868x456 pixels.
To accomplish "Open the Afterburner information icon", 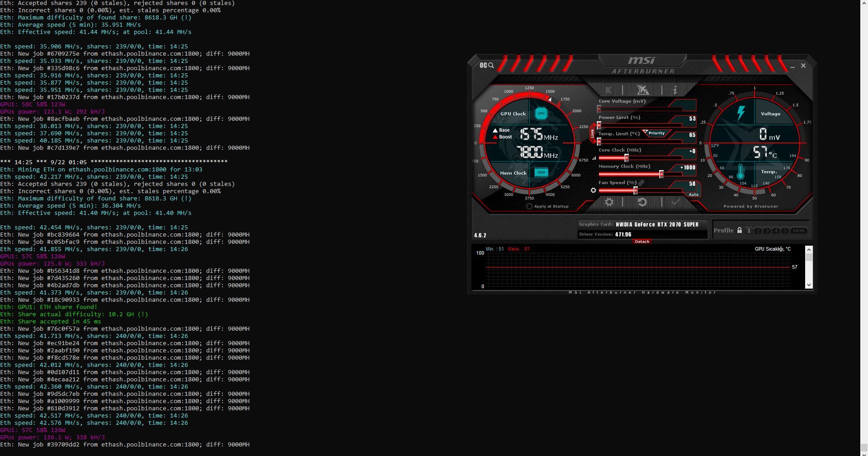I will click(x=675, y=90).
